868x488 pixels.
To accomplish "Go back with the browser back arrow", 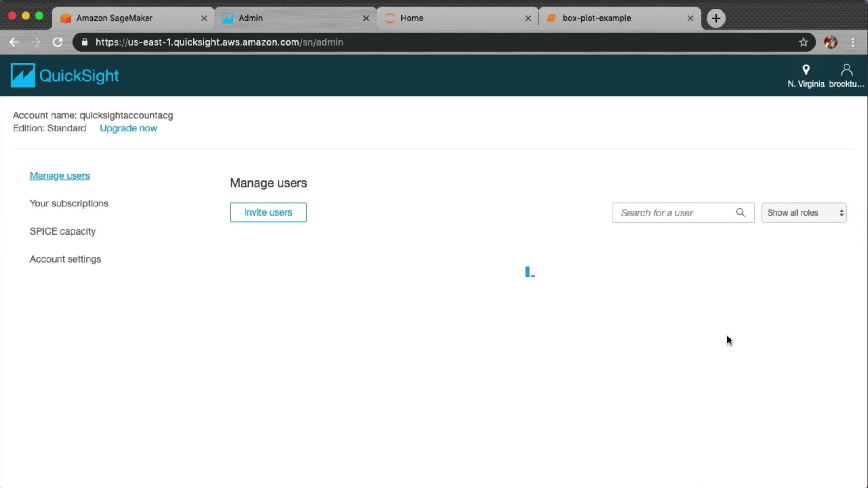I will (x=14, y=42).
